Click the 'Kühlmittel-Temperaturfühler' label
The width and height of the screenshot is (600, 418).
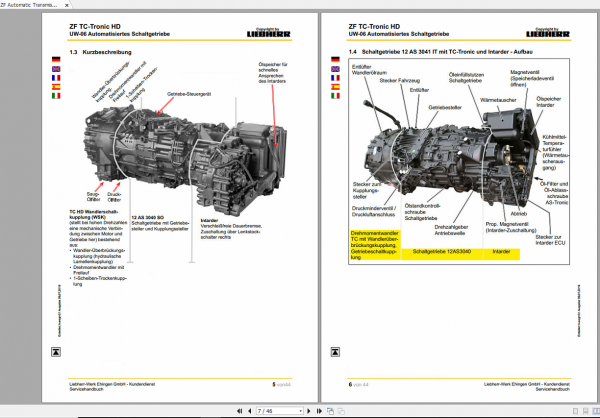pyautogui.click(x=556, y=152)
